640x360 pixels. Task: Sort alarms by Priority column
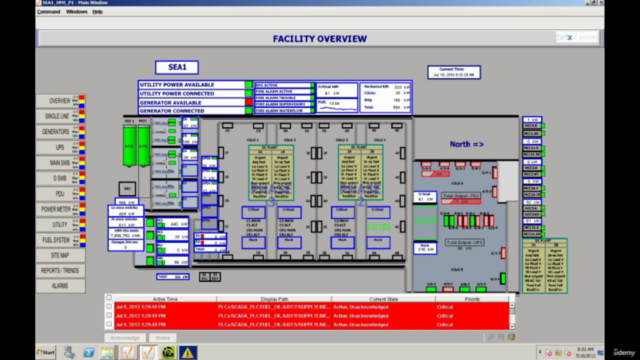(472, 299)
